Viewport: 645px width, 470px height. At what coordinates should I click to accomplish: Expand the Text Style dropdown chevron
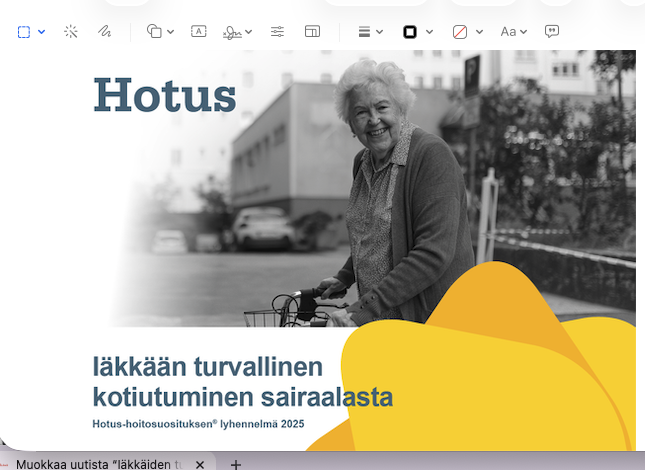(523, 32)
